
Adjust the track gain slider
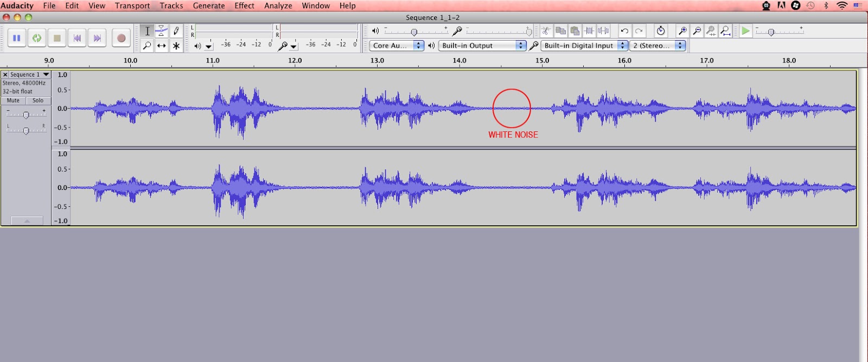click(25, 114)
